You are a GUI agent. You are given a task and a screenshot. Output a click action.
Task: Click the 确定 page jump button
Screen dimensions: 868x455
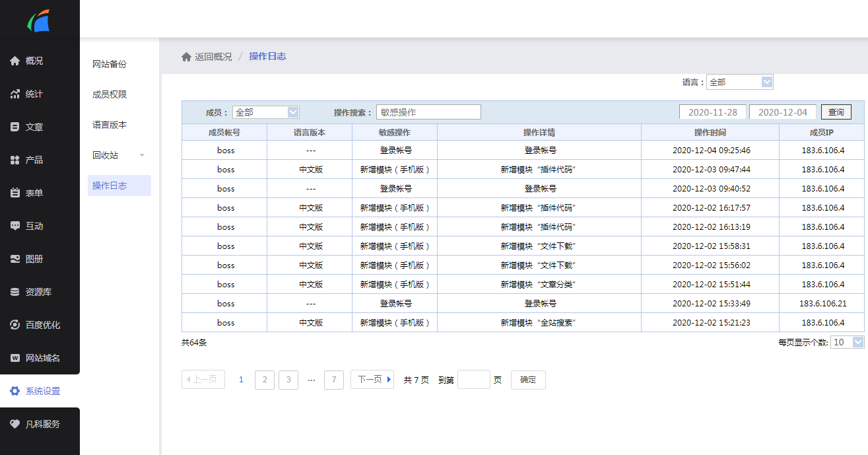(x=528, y=380)
